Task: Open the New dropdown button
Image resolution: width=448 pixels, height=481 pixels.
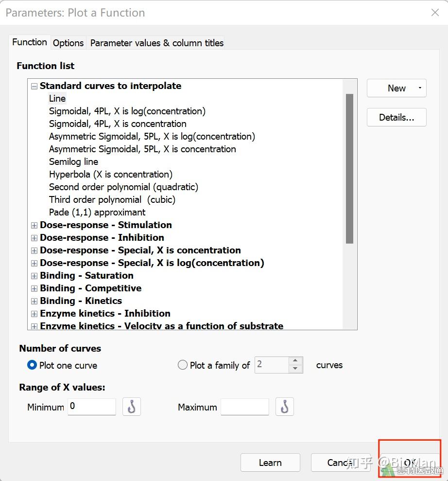Action: click(396, 88)
